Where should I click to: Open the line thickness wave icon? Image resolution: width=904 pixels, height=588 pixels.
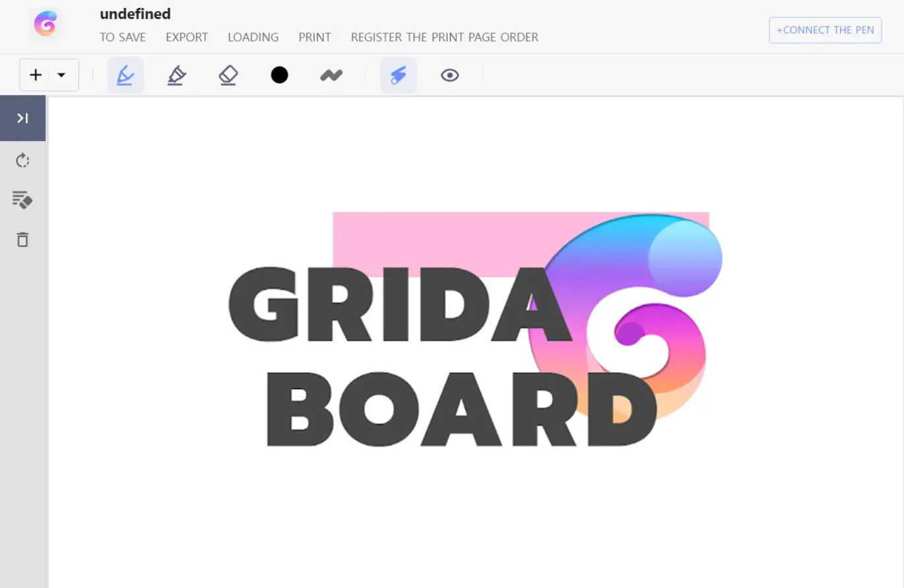(x=331, y=75)
